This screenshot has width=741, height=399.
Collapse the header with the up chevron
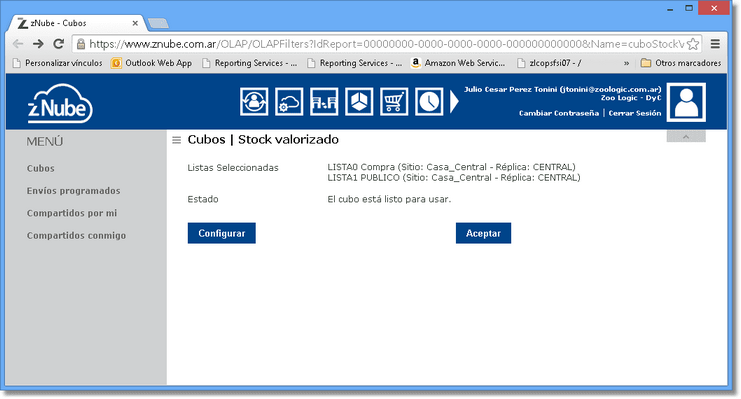(686, 137)
